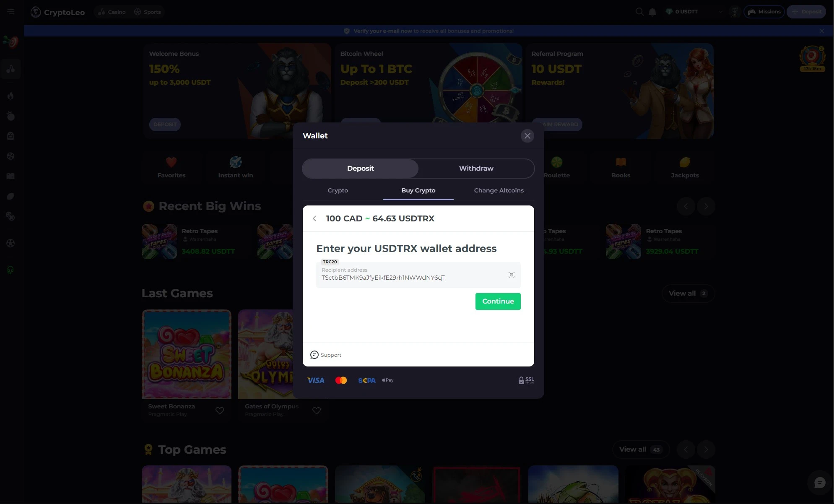Image resolution: width=834 pixels, height=504 pixels.
Task: Click the SSL security lock icon
Action: [521, 380]
